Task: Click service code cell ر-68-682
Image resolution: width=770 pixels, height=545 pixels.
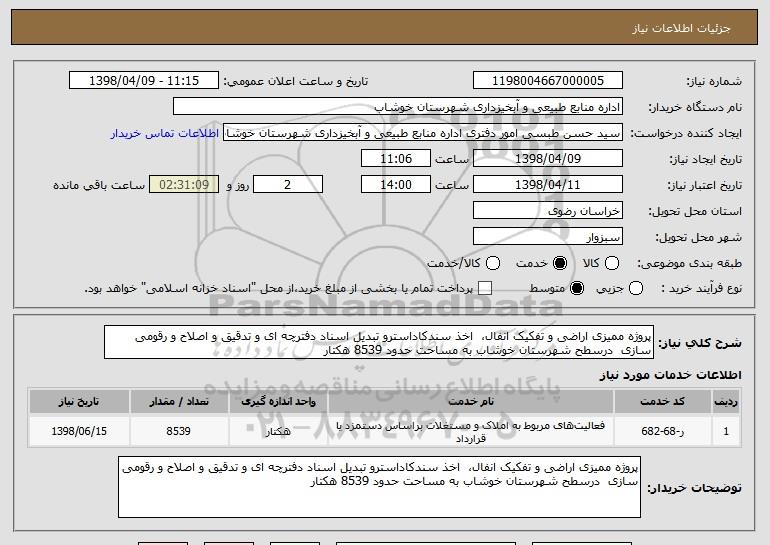Action: point(662,431)
